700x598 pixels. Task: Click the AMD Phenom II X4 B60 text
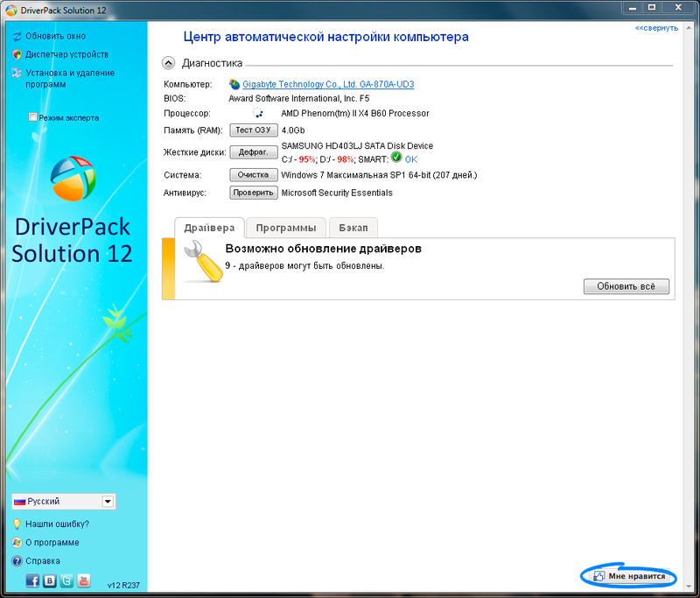click(x=355, y=114)
